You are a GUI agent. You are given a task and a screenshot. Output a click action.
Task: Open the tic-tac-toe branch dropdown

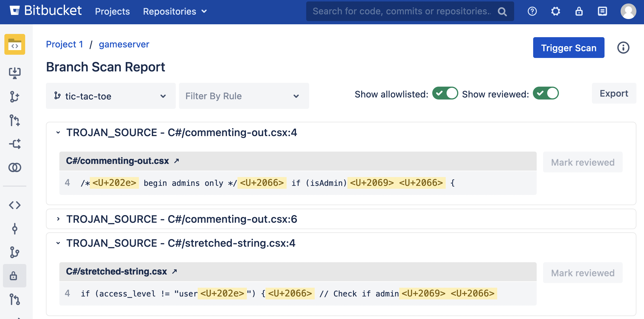pos(111,96)
